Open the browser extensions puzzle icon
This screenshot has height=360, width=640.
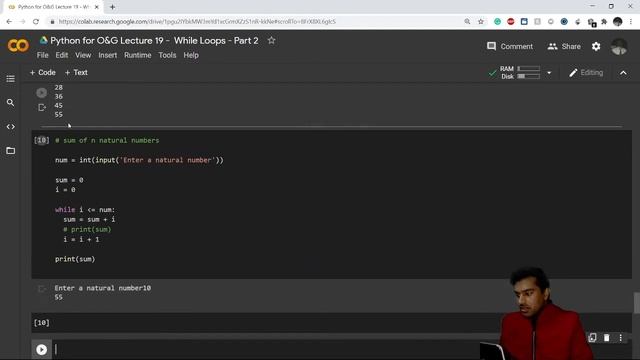(x=604, y=22)
